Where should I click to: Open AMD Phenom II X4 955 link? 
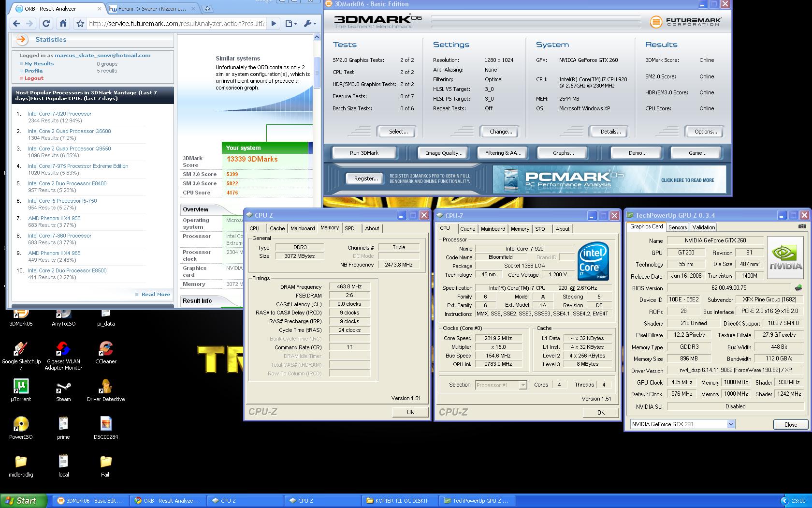pos(54,218)
